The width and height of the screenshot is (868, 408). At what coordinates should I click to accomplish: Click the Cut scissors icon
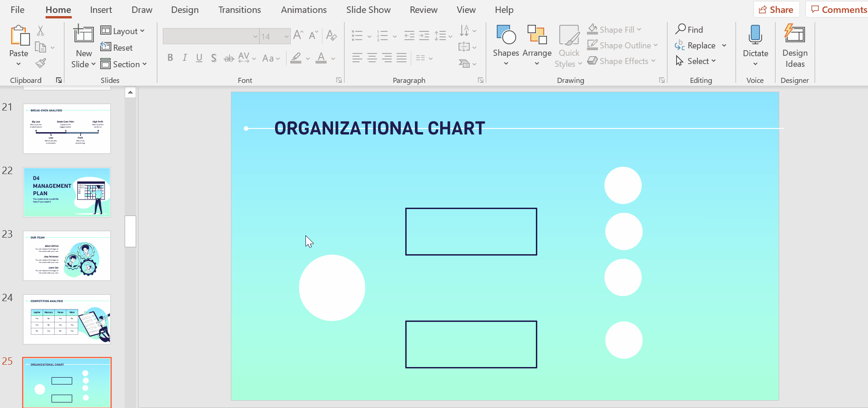40,31
